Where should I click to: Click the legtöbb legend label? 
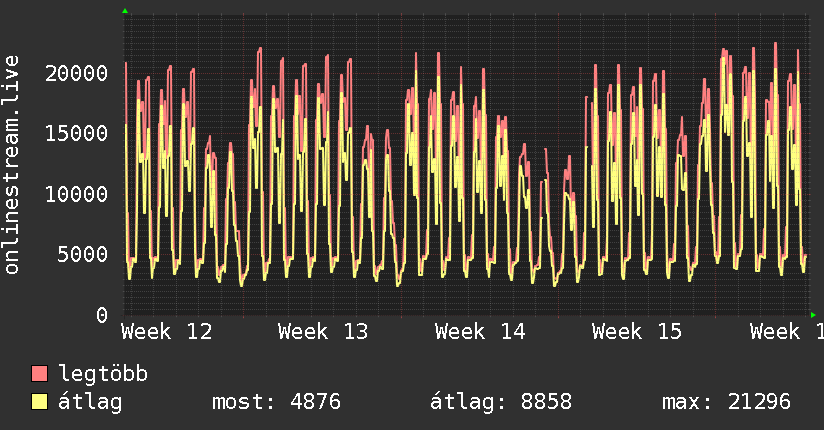point(103,374)
